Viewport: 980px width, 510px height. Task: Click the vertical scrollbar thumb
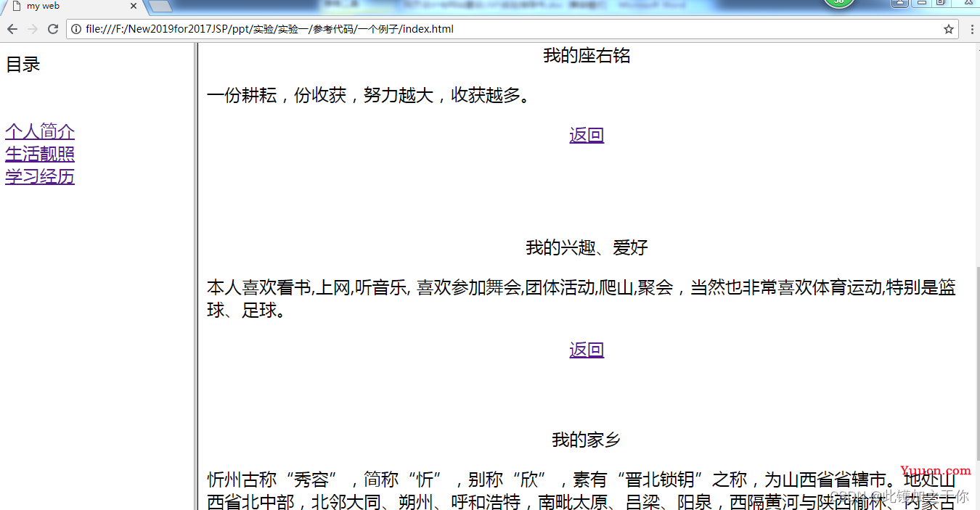(x=977, y=363)
